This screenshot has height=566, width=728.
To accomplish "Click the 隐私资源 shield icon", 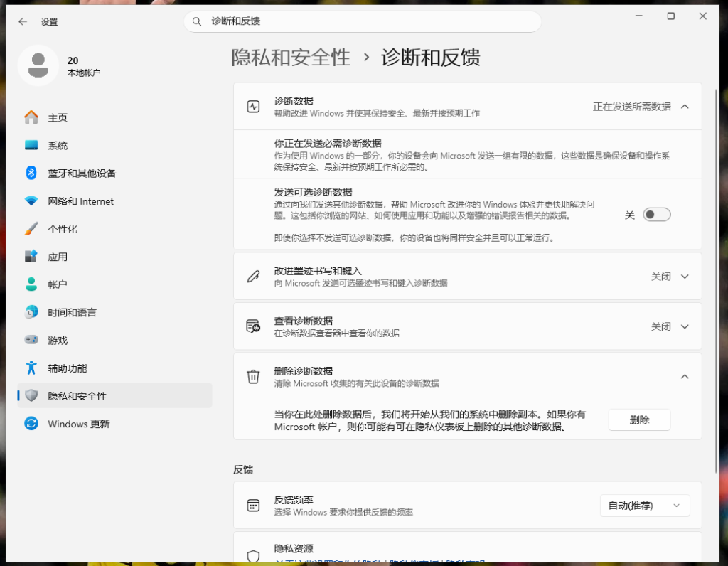I will tap(253, 555).
